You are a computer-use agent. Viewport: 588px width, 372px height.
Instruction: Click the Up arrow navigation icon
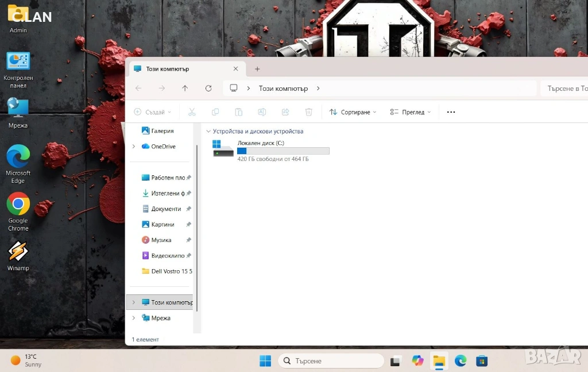pyautogui.click(x=185, y=89)
